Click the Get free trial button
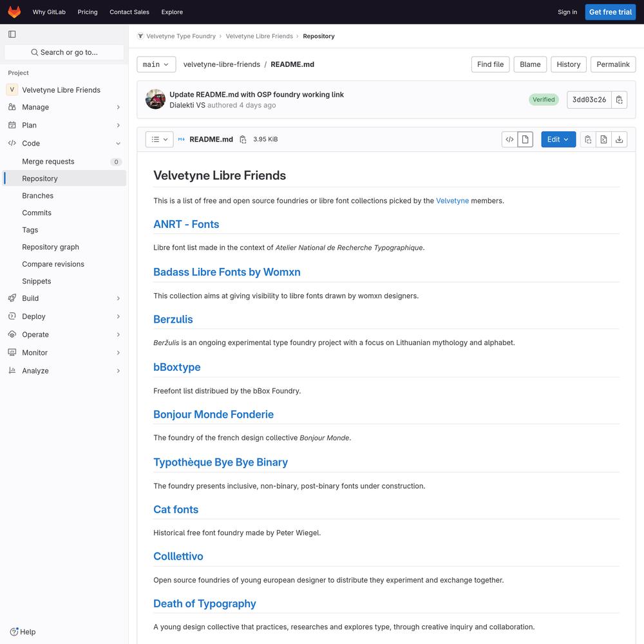The width and height of the screenshot is (644, 644). [x=611, y=12]
